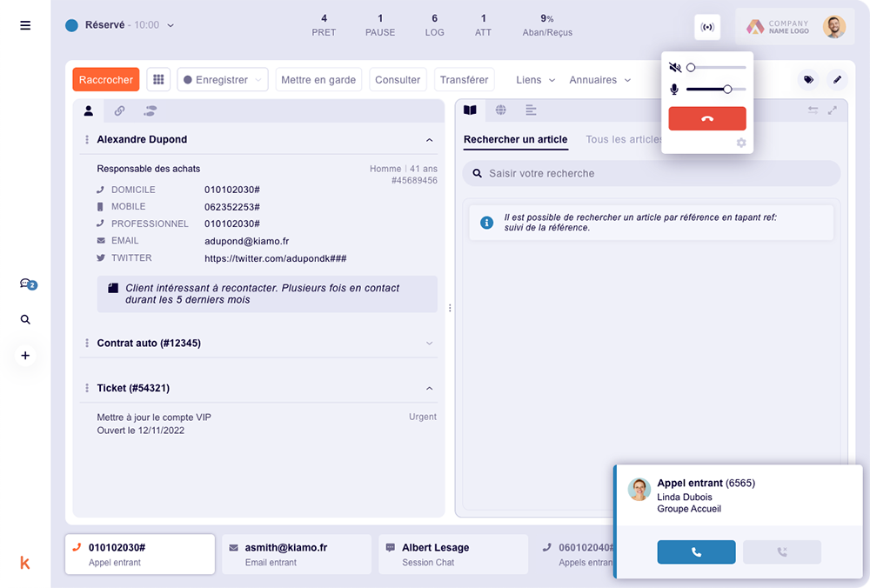Select the Tous les articles tab
This screenshot has width=870, height=588.
[624, 140]
